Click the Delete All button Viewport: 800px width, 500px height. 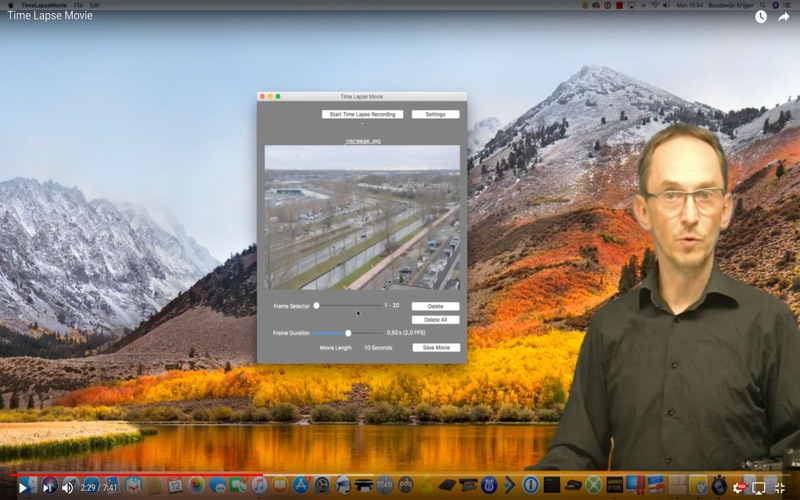click(x=435, y=320)
